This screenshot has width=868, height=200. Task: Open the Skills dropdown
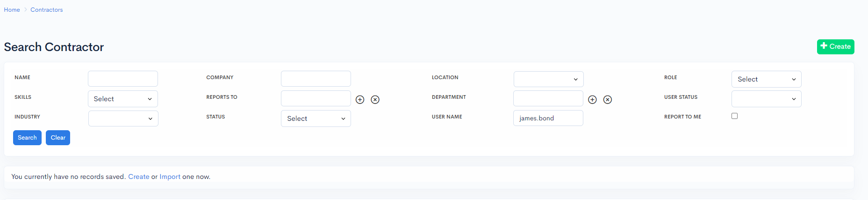(x=123, y=99)
